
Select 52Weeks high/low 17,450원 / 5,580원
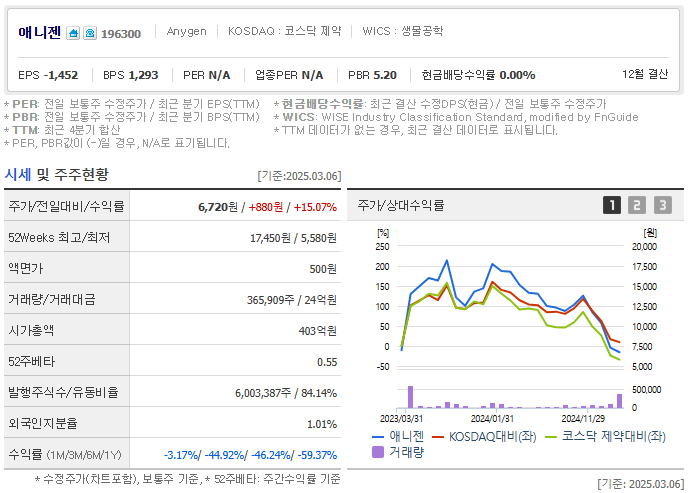pyautogui.click(x=293, y=238)
